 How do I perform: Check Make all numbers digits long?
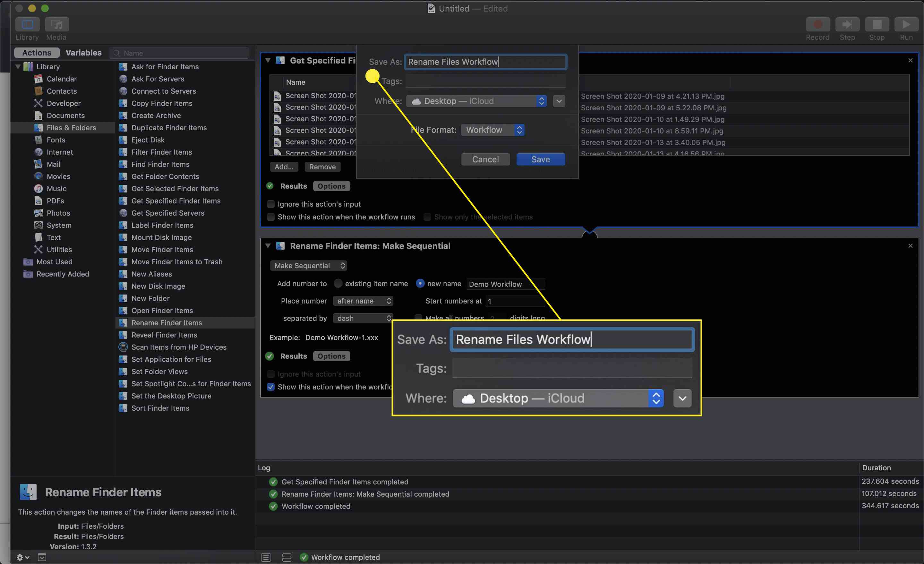tap(418, 318)
